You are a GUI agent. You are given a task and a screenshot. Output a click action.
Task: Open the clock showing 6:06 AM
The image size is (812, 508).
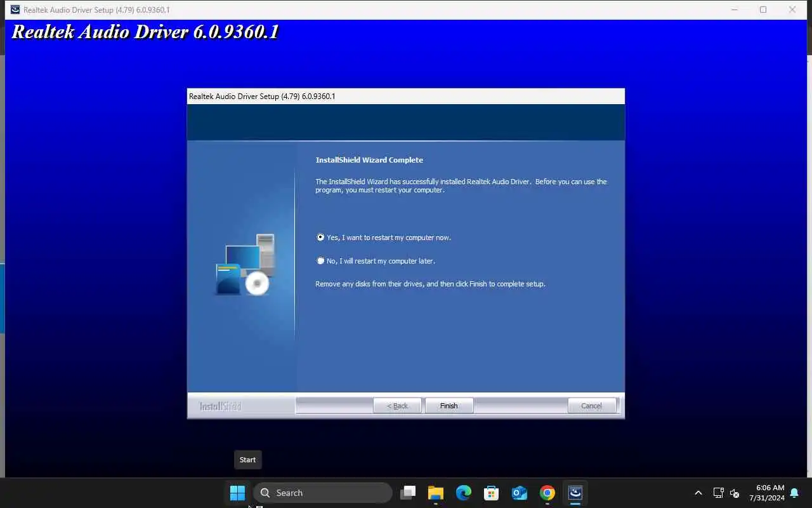click(767, 493)
